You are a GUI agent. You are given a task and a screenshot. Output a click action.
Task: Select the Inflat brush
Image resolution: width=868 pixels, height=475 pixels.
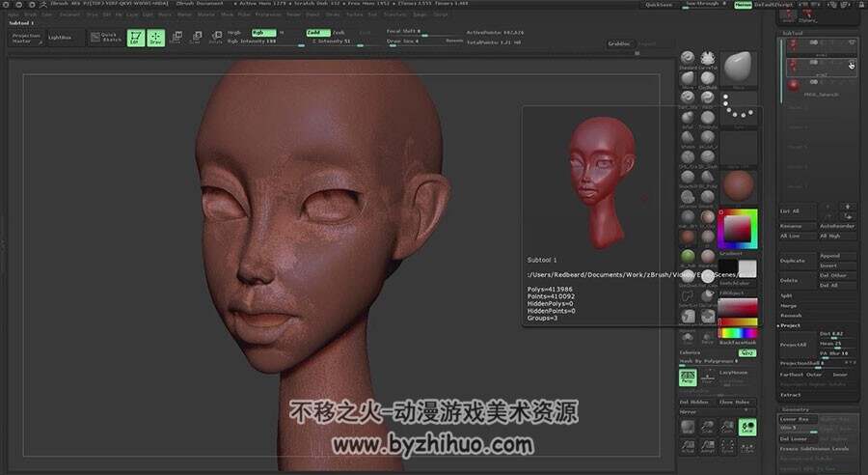[688, 117]
